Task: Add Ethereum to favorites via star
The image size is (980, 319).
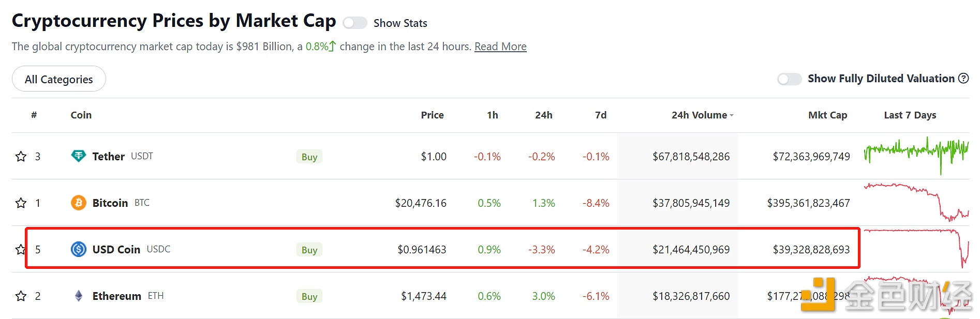Action: click(21, 296)
